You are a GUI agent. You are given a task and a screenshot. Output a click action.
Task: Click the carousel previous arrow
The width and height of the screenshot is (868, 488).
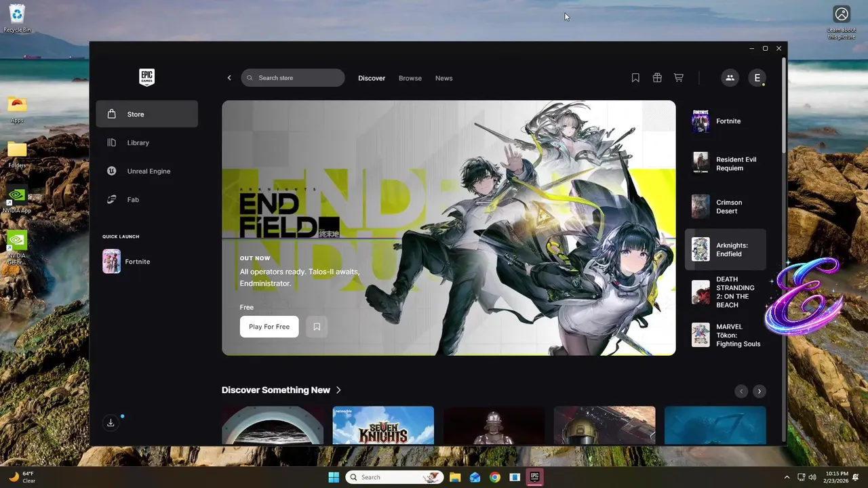pos(741,391)
